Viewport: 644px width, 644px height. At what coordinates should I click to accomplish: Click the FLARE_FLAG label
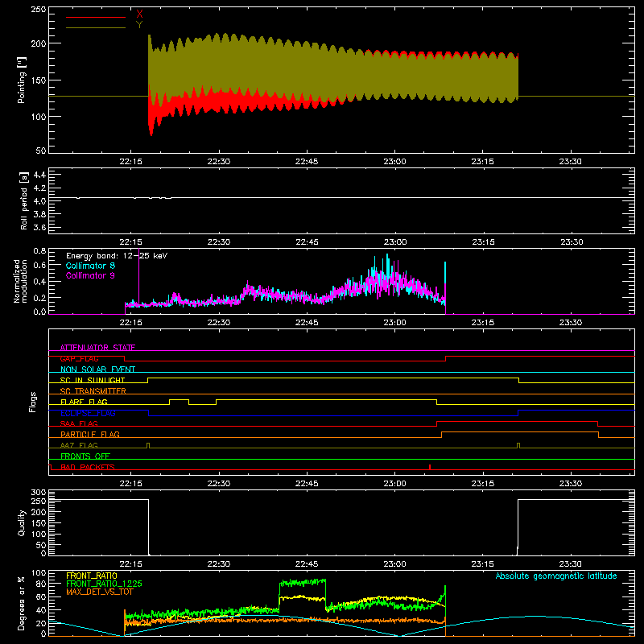[84, 402]
